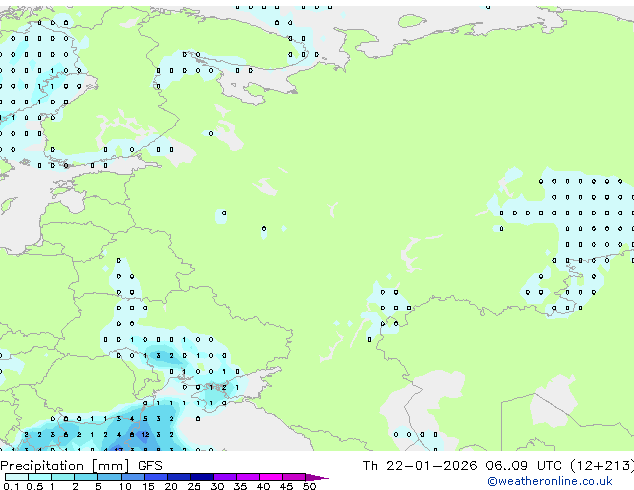634x490 pixels.
Task: Click the '40' legend scale label
Action: pos(263,486)
